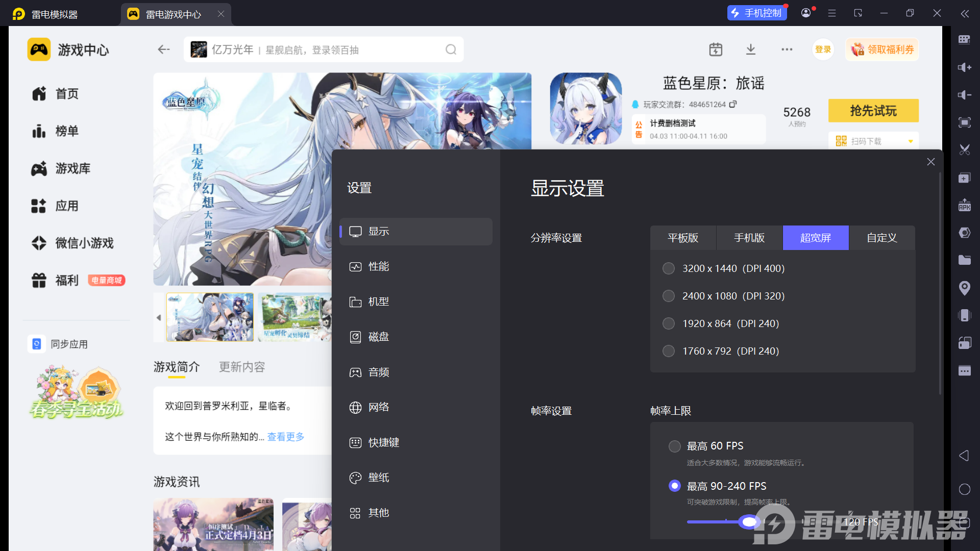
Task: Expand the scan-to-download dropdown
Action: 910,141
